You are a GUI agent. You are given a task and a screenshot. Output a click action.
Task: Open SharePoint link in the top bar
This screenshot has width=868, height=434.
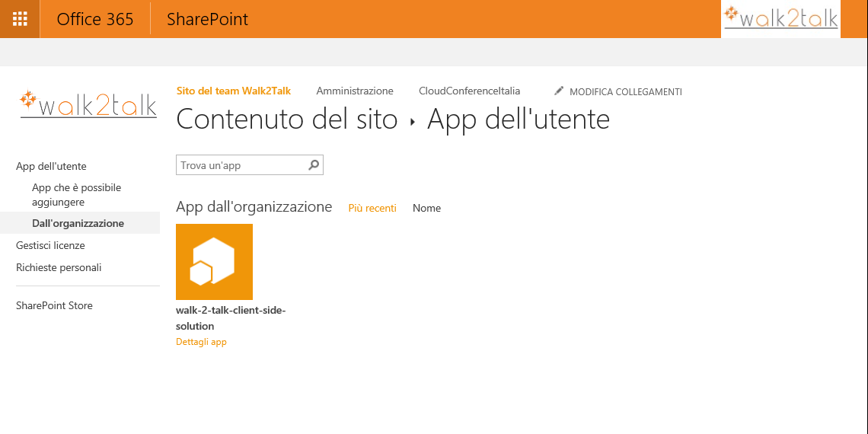point(208,19)
